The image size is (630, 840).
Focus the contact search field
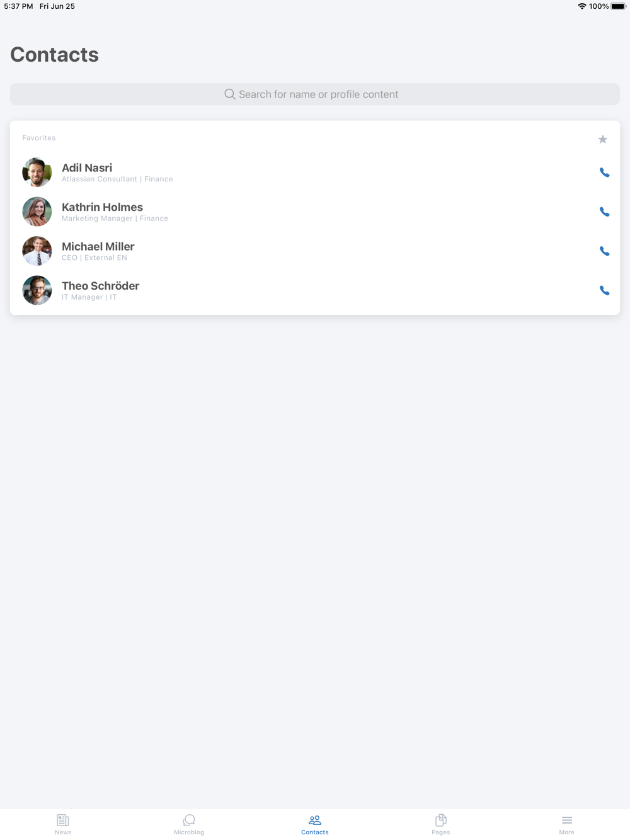tap(315, 94)
